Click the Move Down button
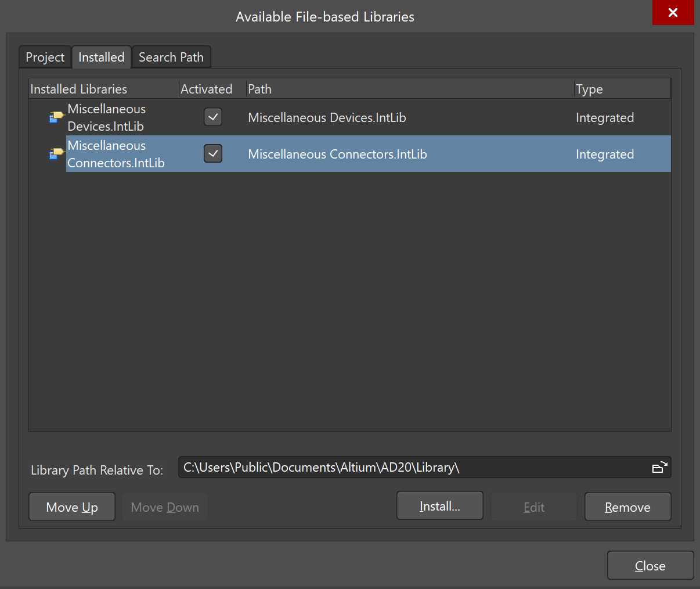Image resolution: width=700 pixels, height=589 pixels. coord(165,507)
